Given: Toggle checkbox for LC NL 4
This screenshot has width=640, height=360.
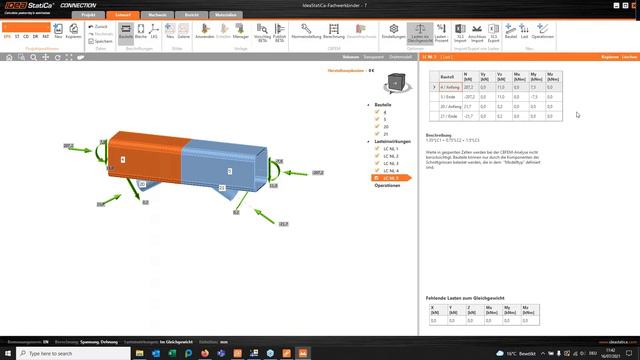Looking at the screenshot, I should click(x=377, y=171).
